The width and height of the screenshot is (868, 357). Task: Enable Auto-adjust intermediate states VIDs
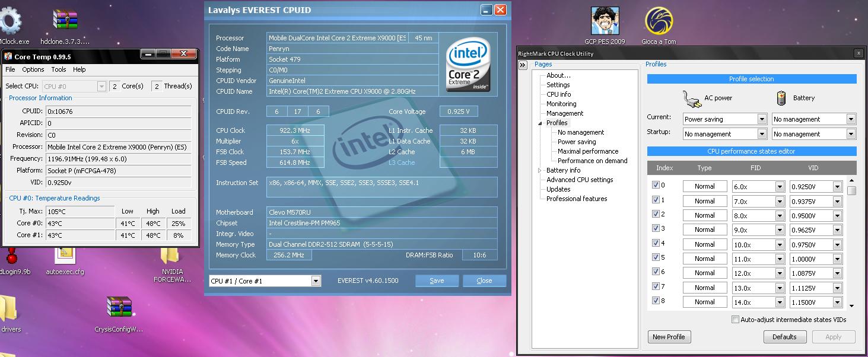pyautogui.click(x=735, y=320)
